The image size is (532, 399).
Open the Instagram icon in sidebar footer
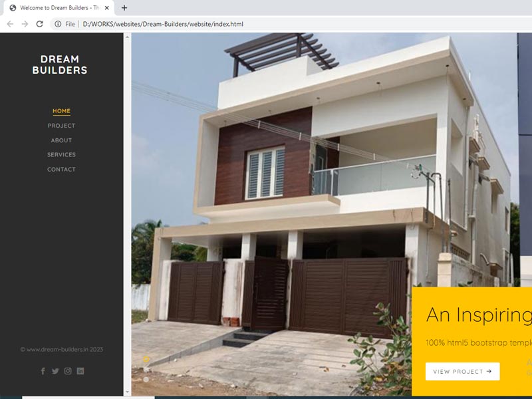(x=68, y=371)
